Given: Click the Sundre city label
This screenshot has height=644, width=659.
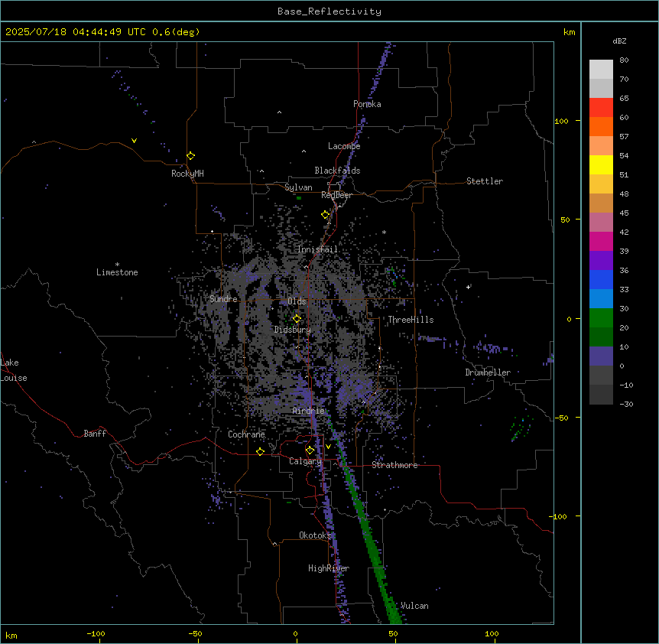Looking at the screenshot, I should coord(223,299).
